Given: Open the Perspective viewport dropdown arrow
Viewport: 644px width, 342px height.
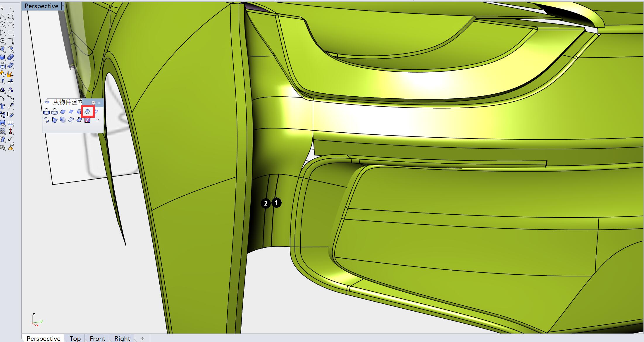Looking at the screenshot, I should pyautogui.click(x=63, y=6).
